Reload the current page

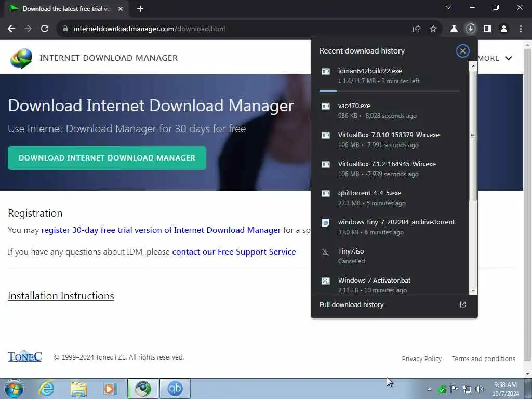(45, 29)
